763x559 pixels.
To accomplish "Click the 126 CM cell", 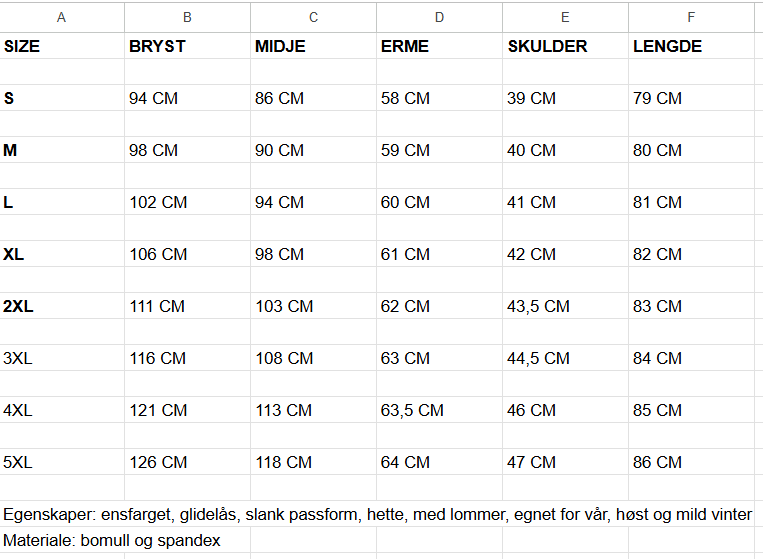I will [158, 462].
